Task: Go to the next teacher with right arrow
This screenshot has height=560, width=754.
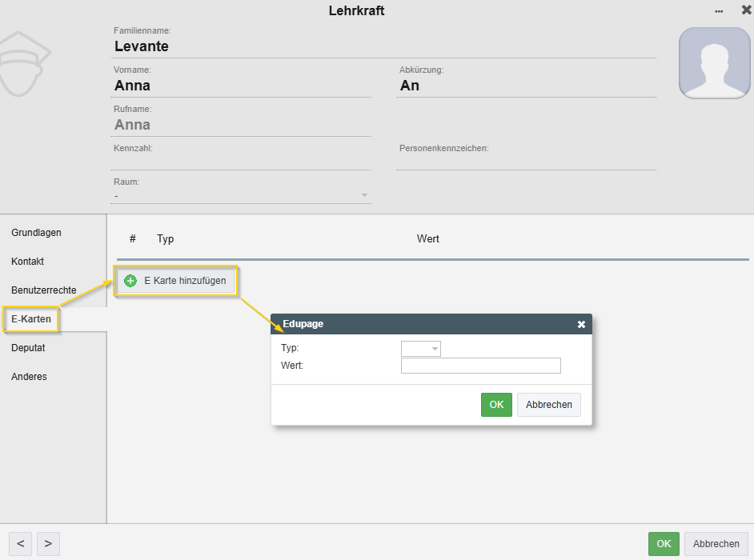Action: 48,544
